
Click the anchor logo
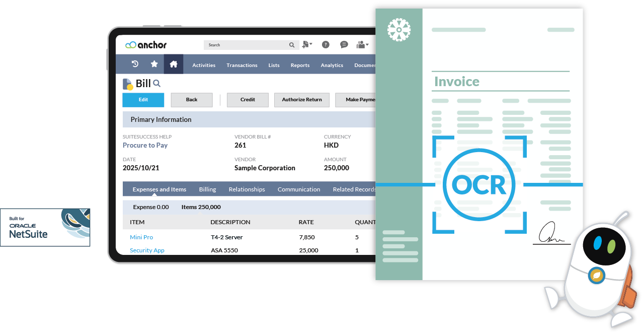146,45
